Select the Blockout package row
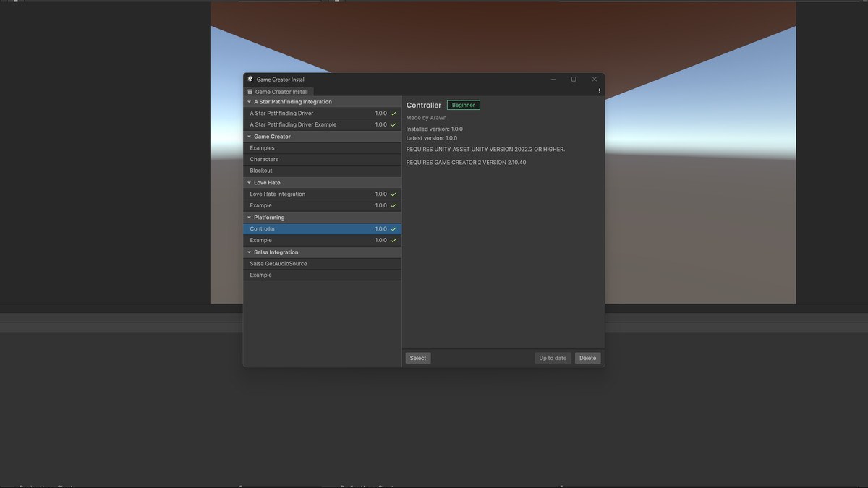Screen dimensions: 868x488 (323, 171)
